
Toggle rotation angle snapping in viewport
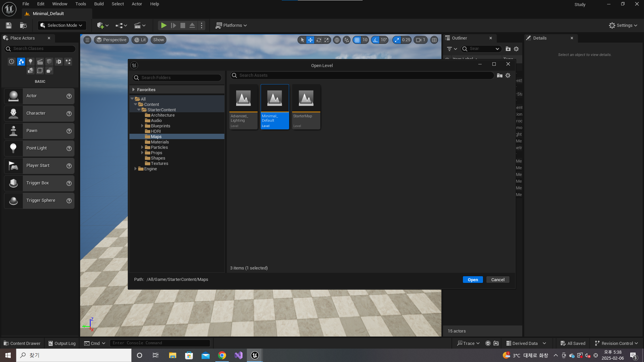point(375,40)
